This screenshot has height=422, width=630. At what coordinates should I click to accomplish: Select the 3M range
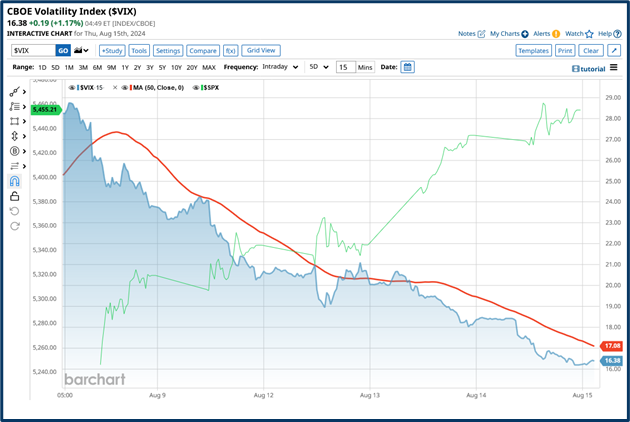click(x=83, y=68)
